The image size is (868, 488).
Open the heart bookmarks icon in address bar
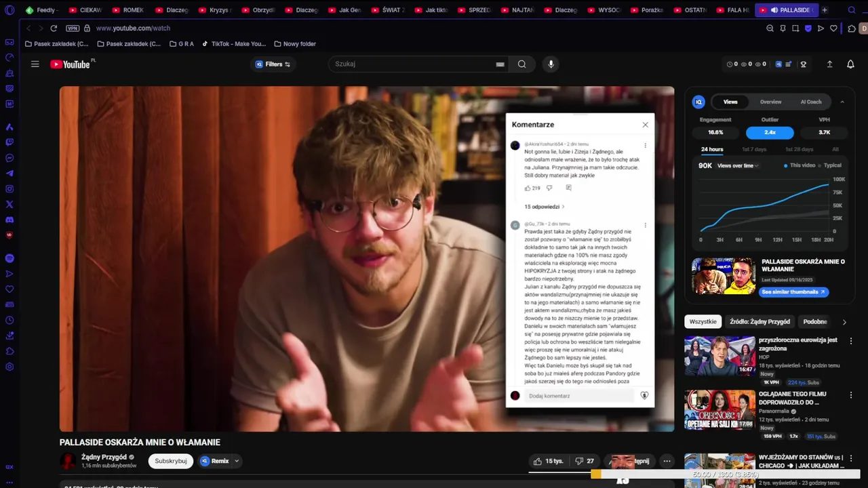[833, 28]
